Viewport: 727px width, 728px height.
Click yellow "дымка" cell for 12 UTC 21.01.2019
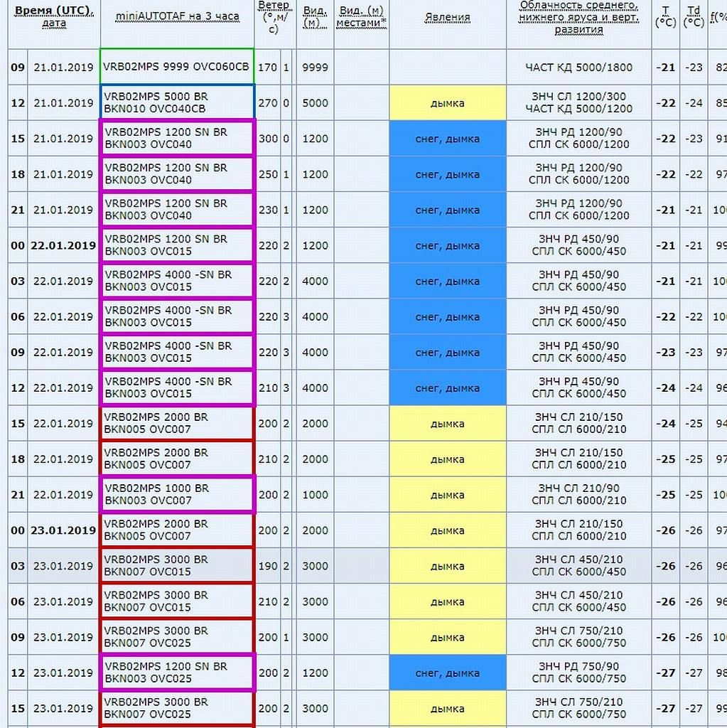point(447,103)
